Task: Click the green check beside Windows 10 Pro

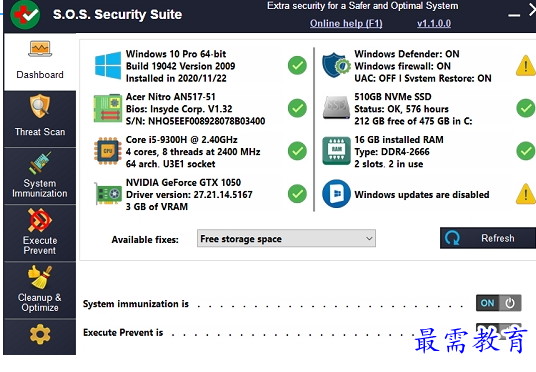Action: tap(297, 66)
